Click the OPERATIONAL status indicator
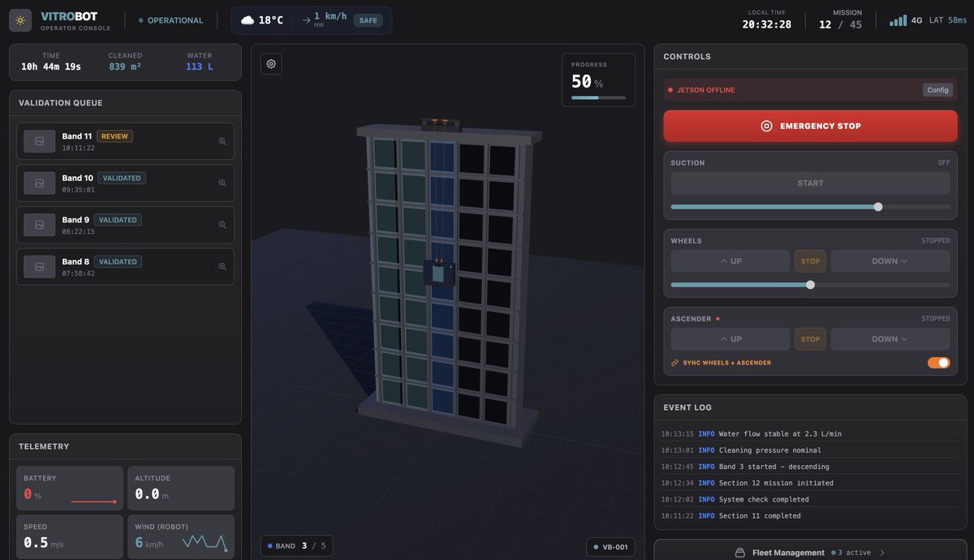The image size is (974, 560). pos(171,20)
